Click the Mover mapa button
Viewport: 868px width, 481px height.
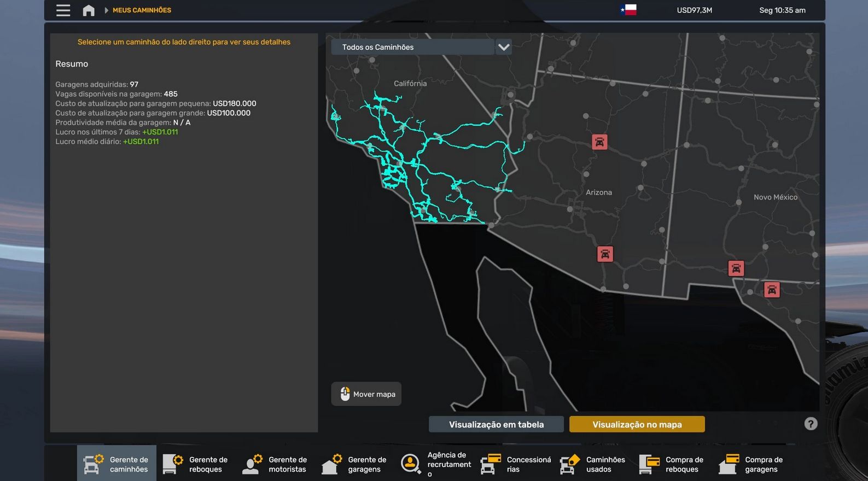click(366, 394)
